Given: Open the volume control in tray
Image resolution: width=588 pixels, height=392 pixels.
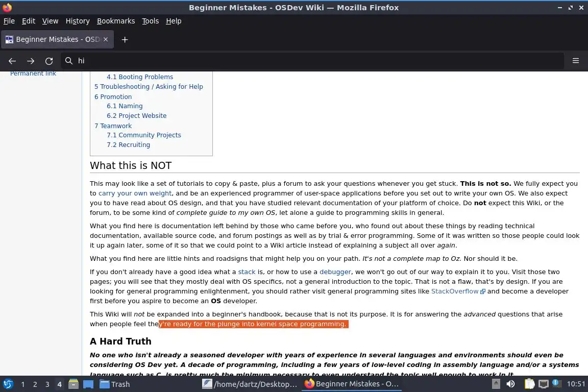Looking at the screenshot, I should point(510,384).
